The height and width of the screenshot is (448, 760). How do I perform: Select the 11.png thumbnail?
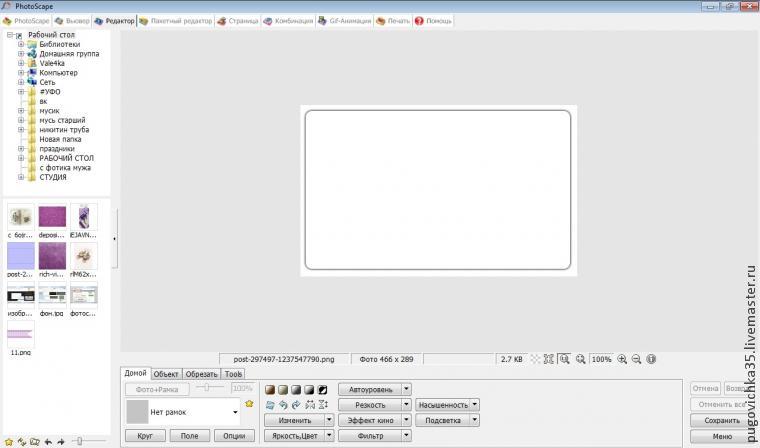(x=21, y=338)
